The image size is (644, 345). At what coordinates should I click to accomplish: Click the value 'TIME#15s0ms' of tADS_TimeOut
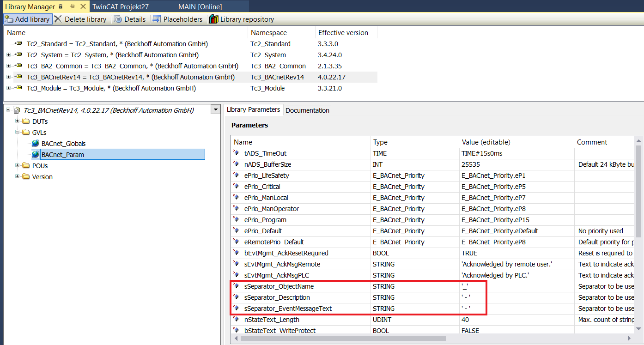tap(482, 153)
